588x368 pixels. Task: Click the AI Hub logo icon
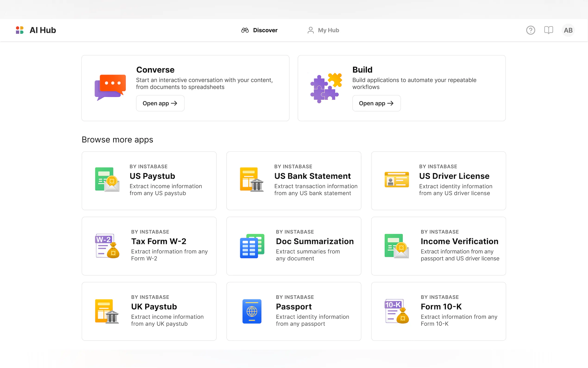pyautogui.click(x=19, y=30)
